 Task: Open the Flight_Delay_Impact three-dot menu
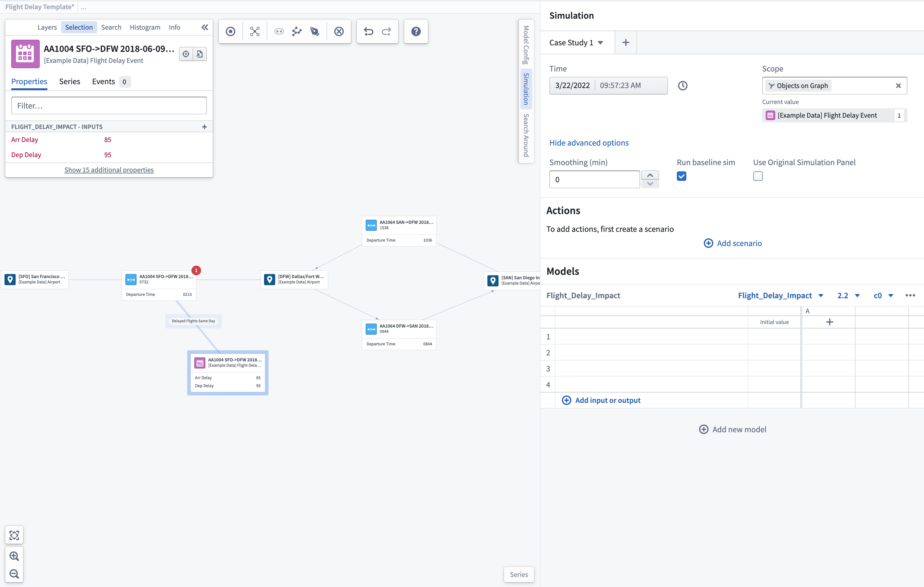click(x=910, y=295)
